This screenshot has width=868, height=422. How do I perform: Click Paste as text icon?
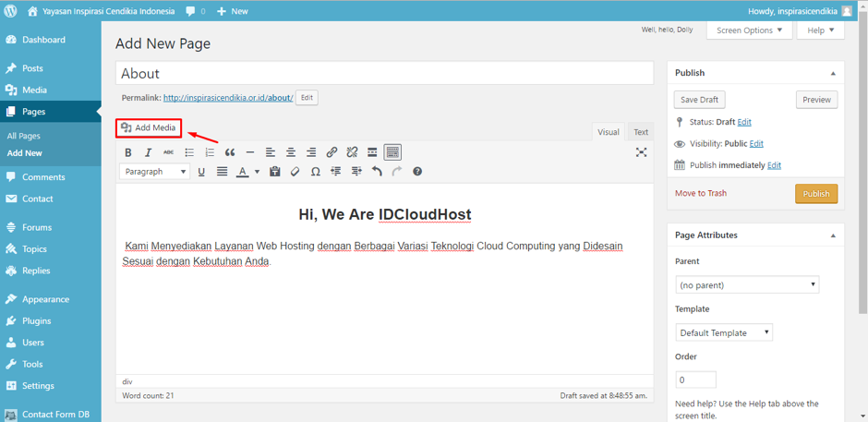[x=274, y=172]
